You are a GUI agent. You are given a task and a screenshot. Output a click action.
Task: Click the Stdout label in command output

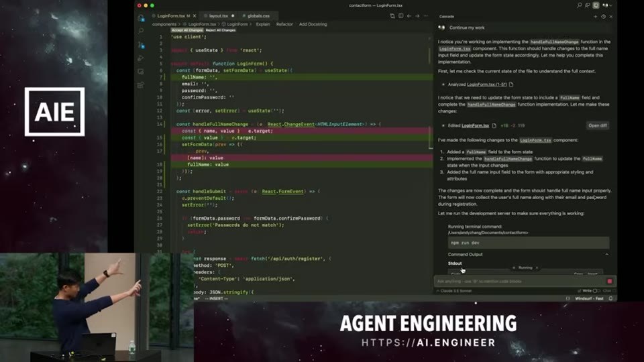pyautogui.click(x=455, y=263)
